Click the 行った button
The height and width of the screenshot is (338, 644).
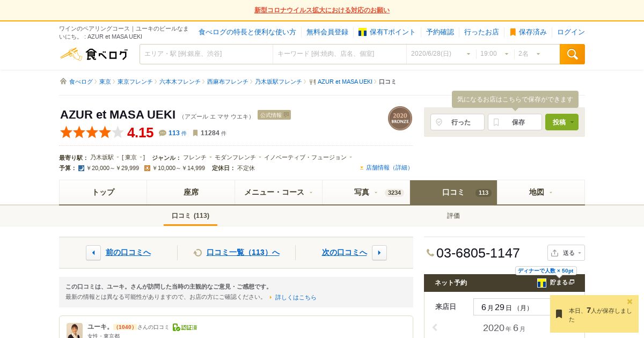[x=457, y=122]
